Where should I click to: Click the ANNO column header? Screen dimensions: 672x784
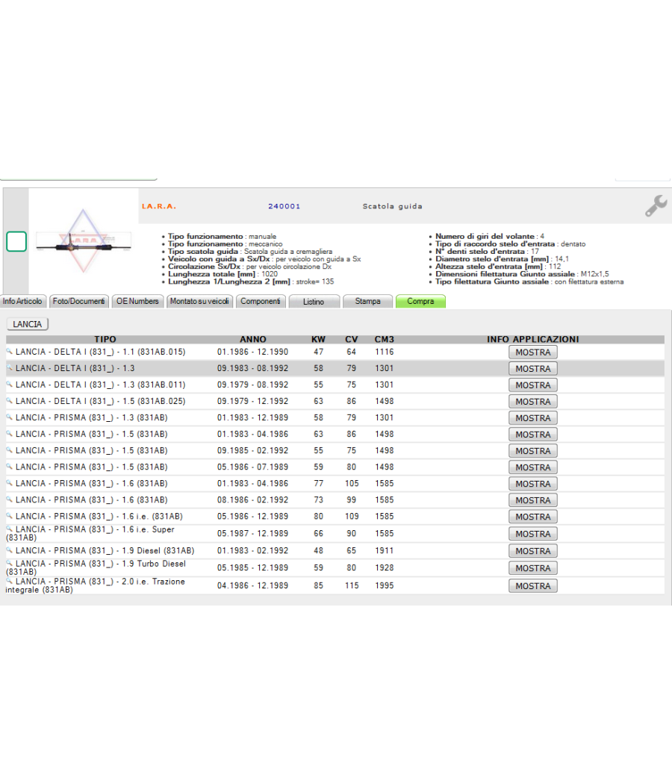coord(253,340)
